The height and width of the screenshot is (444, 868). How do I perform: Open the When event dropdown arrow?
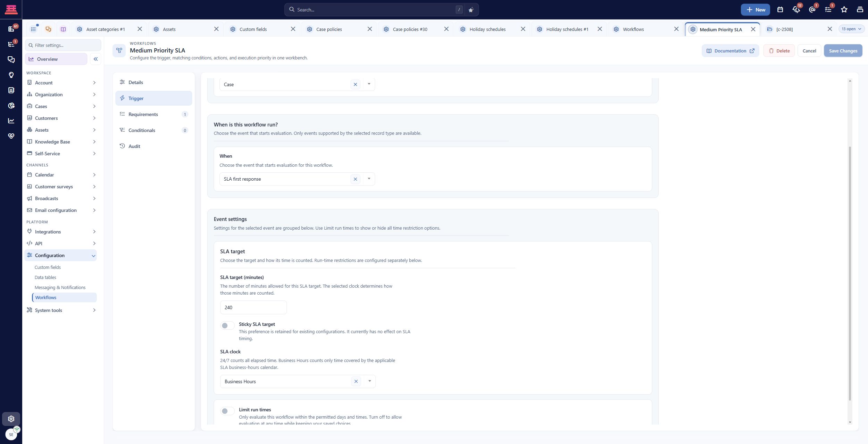point(369,179)
